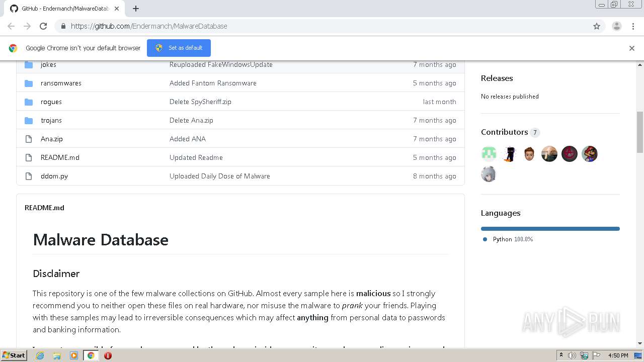
Task: Open Internet Explorer from the taskbar
Action: click(40, 355)
